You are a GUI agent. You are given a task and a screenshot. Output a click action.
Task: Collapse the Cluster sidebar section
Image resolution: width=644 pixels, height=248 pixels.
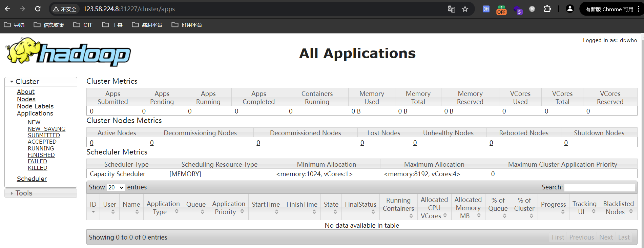point(41,82)
